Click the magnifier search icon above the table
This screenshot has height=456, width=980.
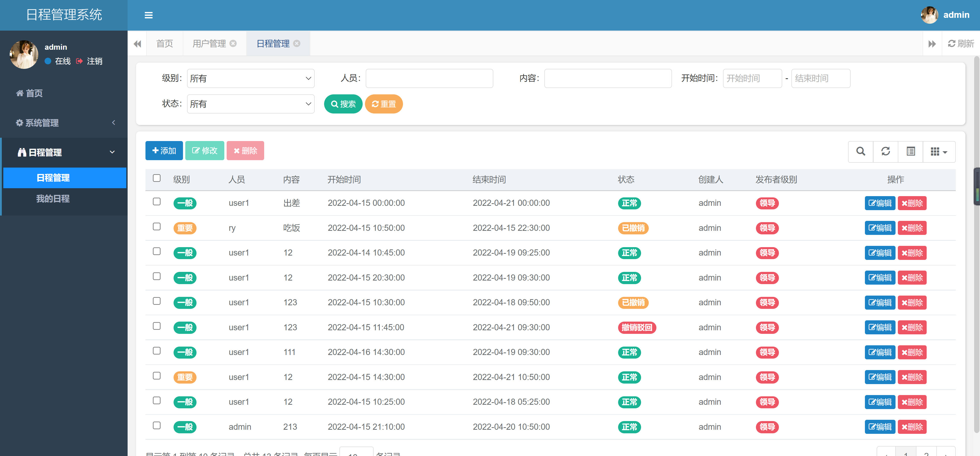pos(861,151)
